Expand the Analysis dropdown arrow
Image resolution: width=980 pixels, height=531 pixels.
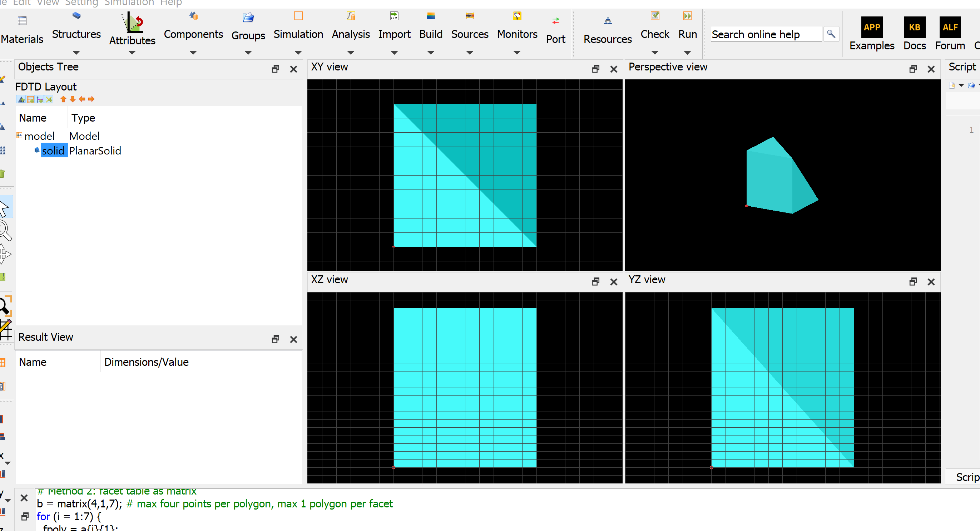pos(351,53)
